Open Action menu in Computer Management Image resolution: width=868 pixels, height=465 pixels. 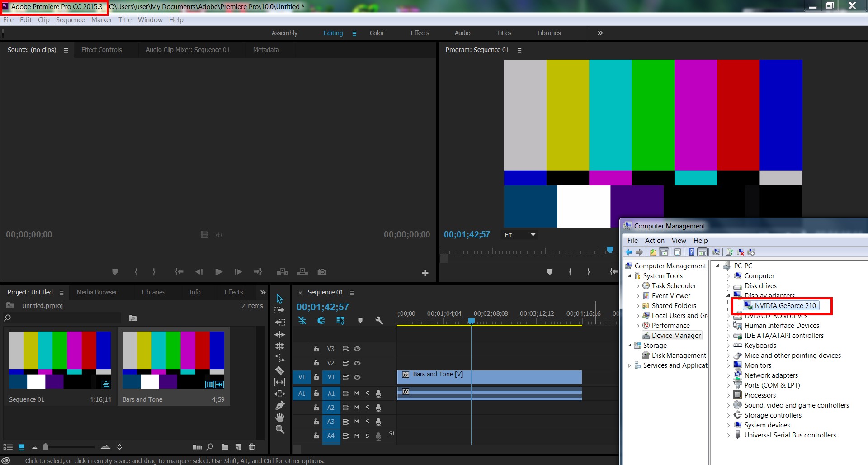pos(655,241)
